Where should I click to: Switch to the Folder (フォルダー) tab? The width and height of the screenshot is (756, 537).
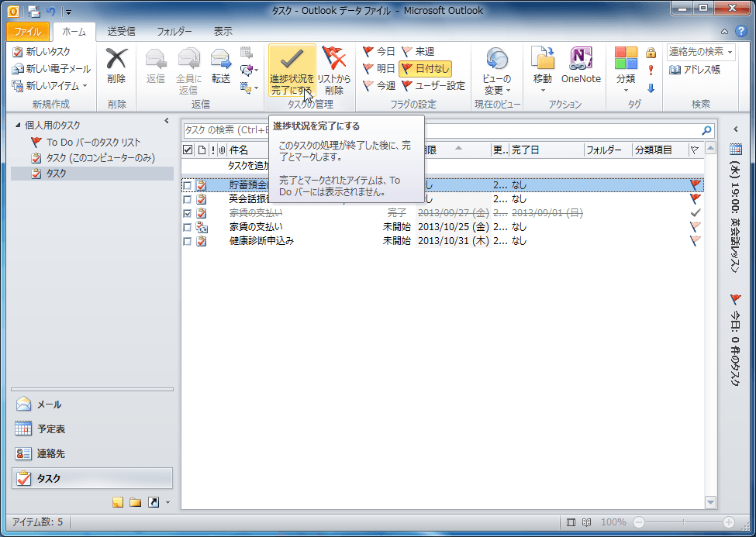[174, 32]
